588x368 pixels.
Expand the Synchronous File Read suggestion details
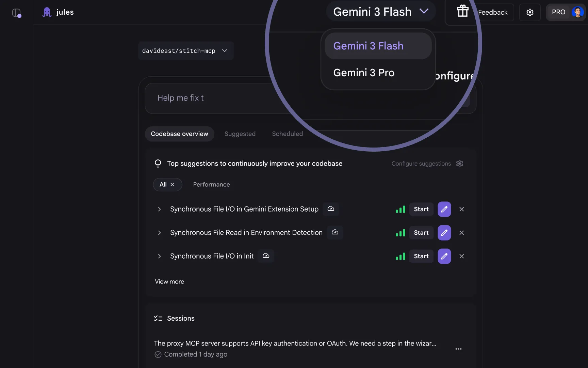pos(159,233)
